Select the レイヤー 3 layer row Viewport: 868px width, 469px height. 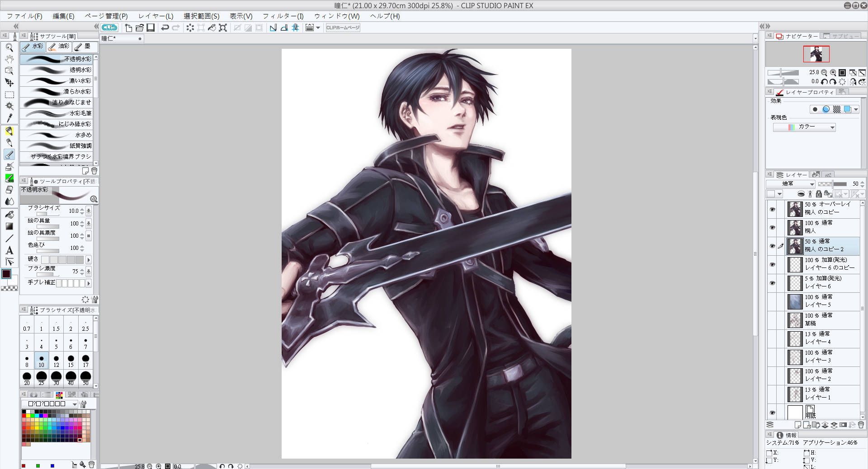point(814,357)
